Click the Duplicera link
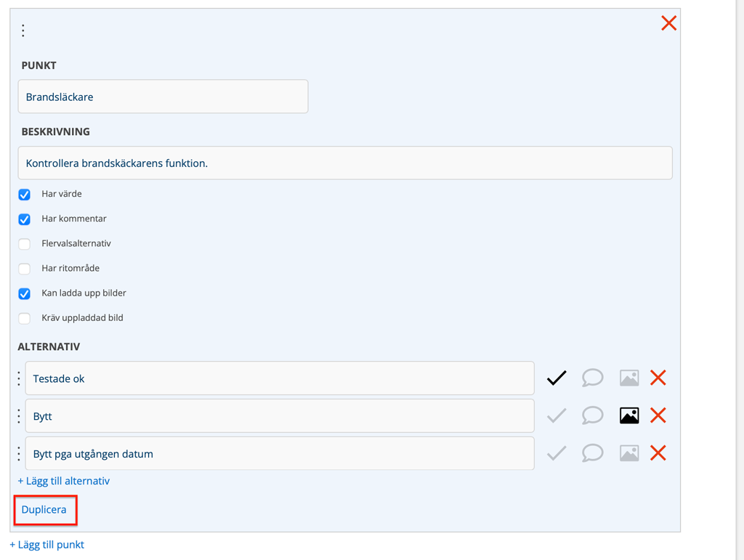Viewport: 744px width, 560px height. [x=44, y=510]
